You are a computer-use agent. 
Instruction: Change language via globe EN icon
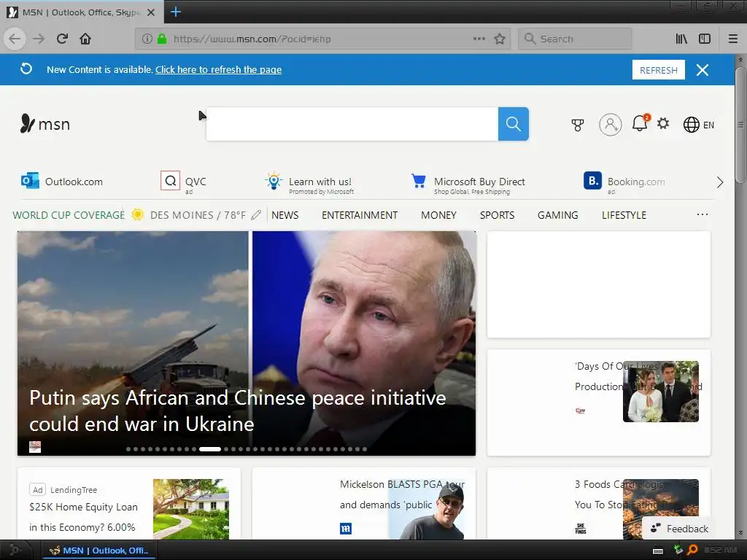(698, 125)
